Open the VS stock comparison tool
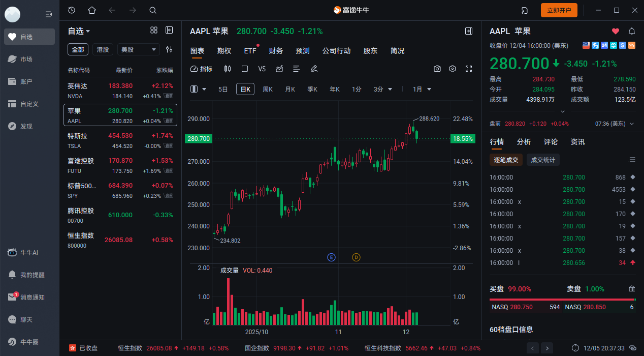This screenshot has height=356, width=644. [x=262, y=69]
